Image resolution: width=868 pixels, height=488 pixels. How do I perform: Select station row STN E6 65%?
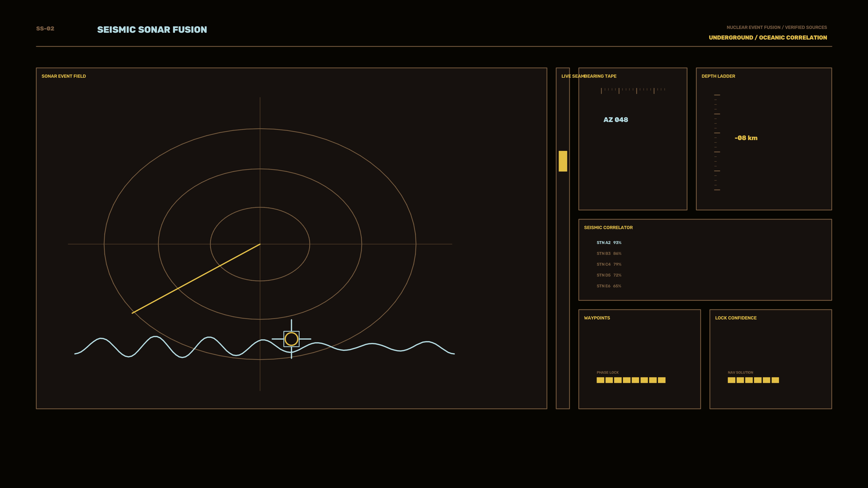coord(609,286)
